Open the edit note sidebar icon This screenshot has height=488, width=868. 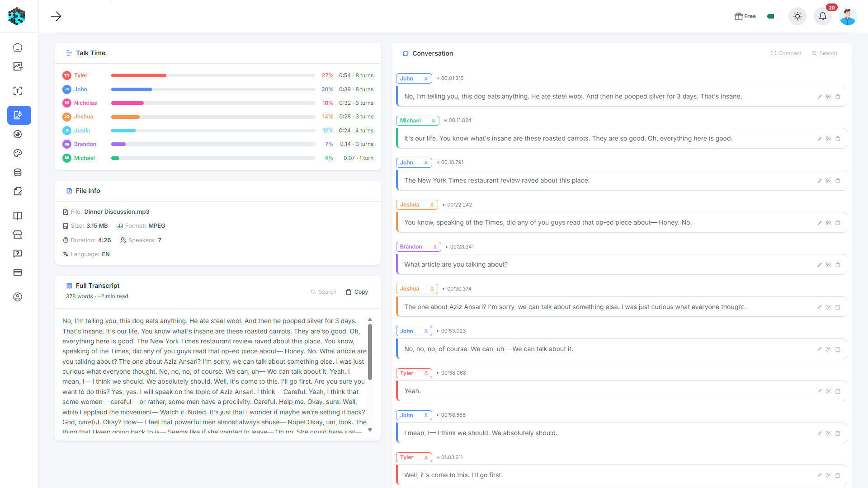[18, 191]
